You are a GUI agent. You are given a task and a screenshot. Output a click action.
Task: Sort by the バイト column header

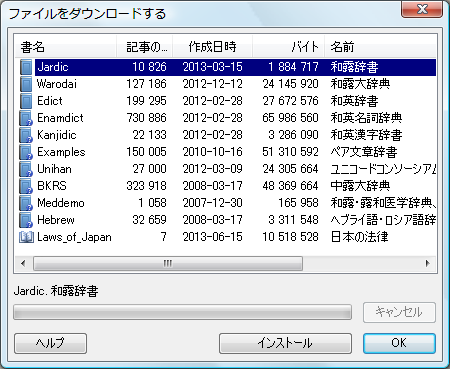[x=288, y=47]
